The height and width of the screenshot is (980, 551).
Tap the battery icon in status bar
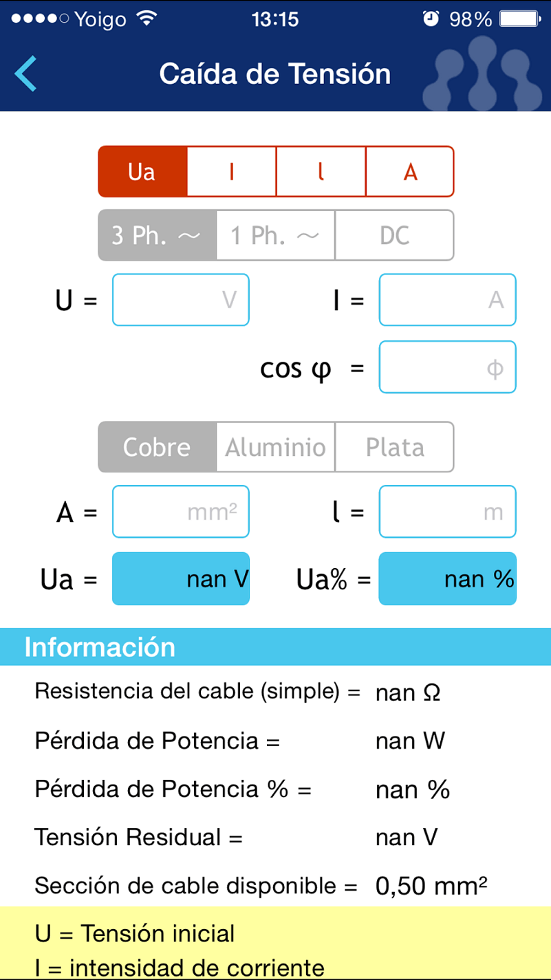pyautogui.click(x=521, y=19)
